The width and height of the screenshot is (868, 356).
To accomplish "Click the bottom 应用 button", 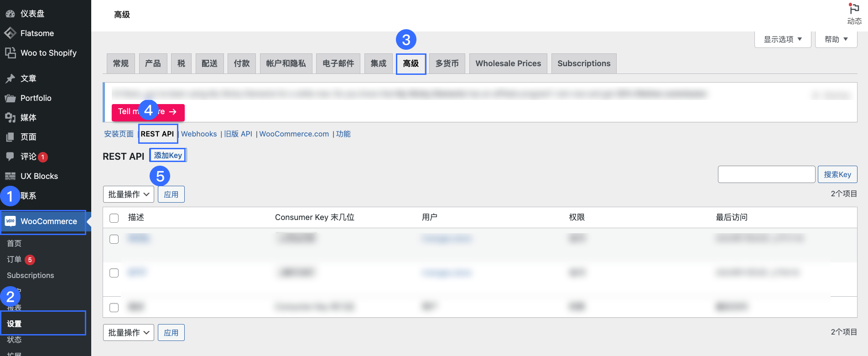I will coord(171,333).
